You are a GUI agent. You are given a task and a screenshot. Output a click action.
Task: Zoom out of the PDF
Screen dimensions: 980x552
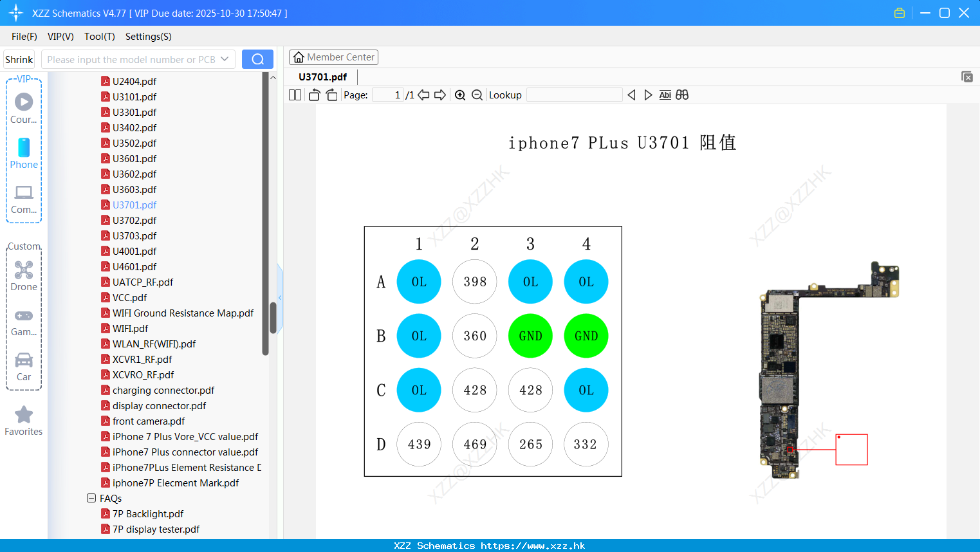[x=477, y=95]
